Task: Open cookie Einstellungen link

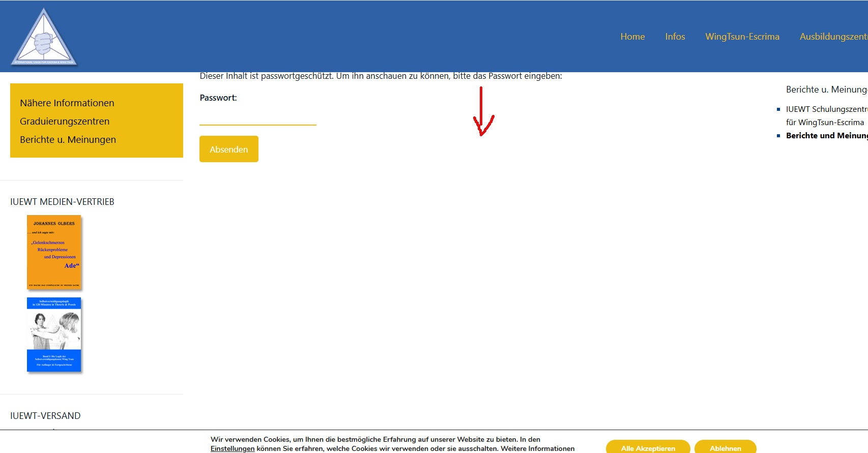Action: point(232,448)
